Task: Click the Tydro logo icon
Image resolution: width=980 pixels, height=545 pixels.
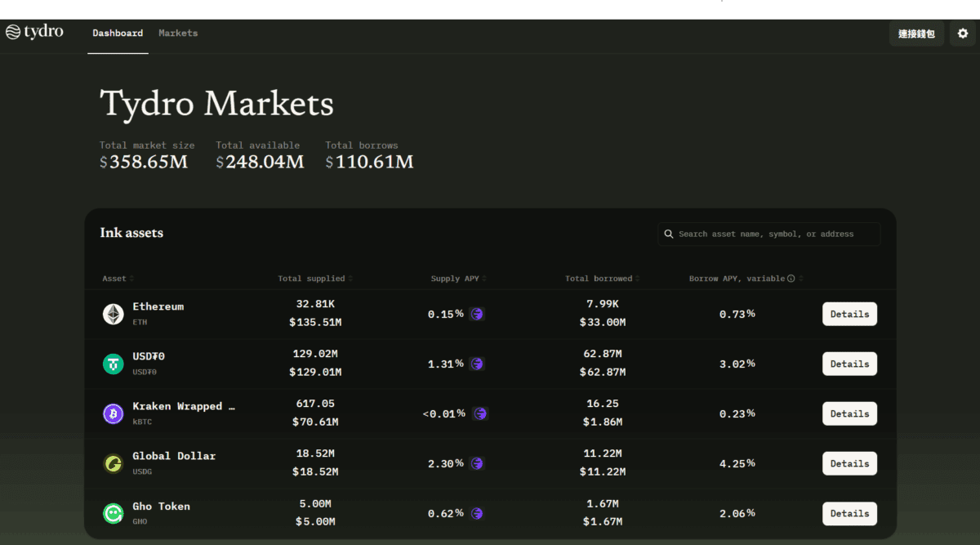Action: point(12,33)
